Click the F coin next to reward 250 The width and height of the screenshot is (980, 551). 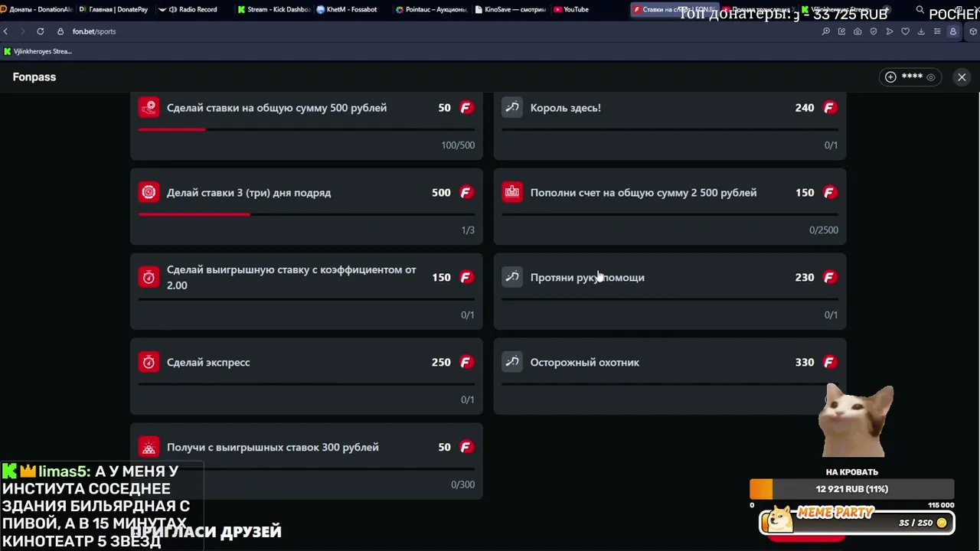pyautogui.click(x=465, y=363)
